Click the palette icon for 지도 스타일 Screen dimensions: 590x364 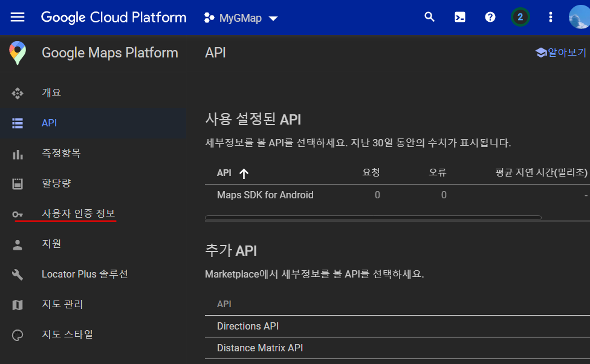coord(18,335)
